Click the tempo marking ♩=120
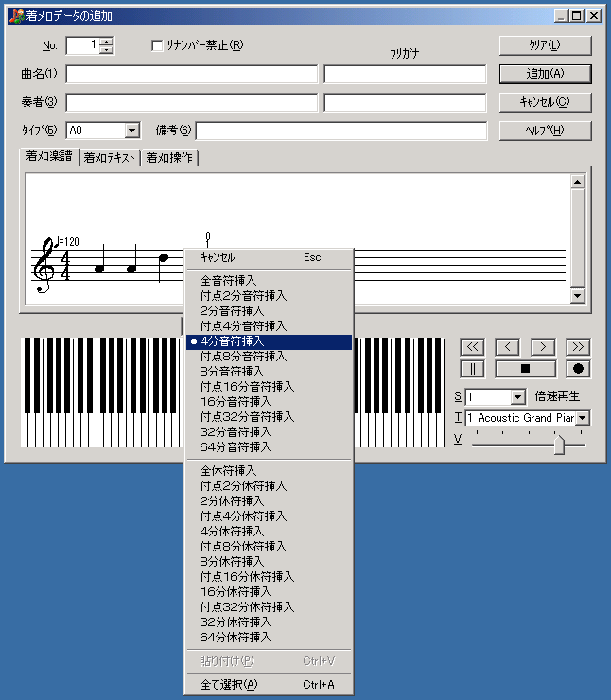 pos(67,241)
